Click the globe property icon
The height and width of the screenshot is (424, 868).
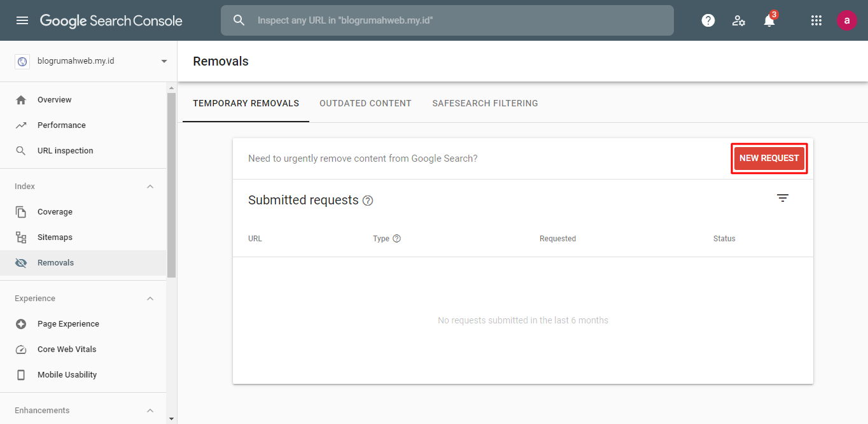[22, 61]
